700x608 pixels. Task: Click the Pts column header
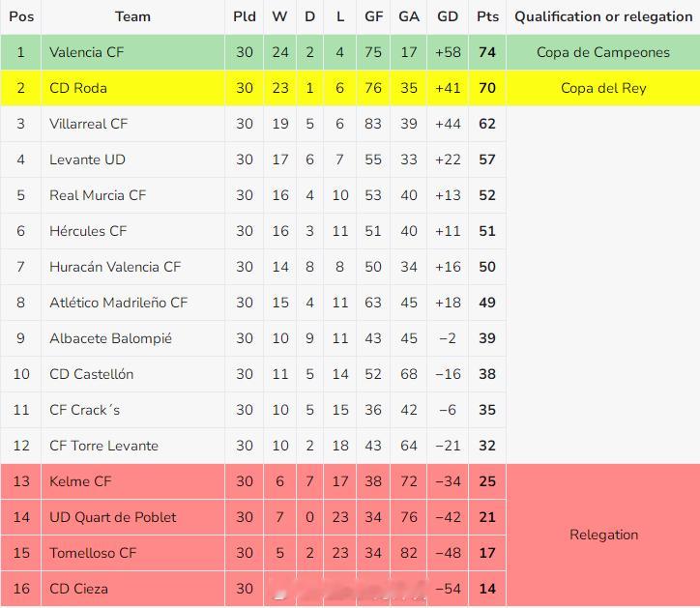[487, 17]
